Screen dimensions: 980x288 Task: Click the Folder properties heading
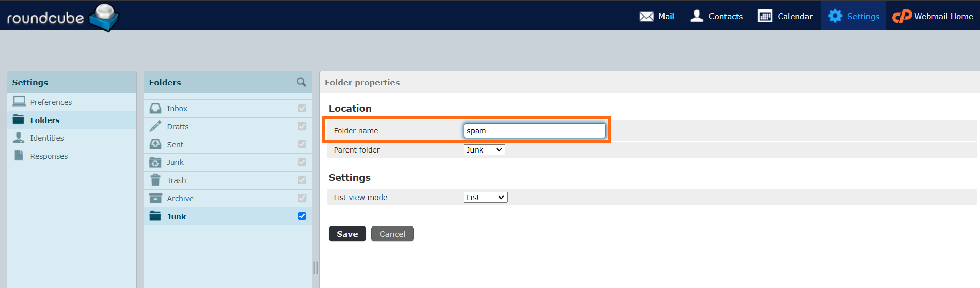[x=362, y=82]
